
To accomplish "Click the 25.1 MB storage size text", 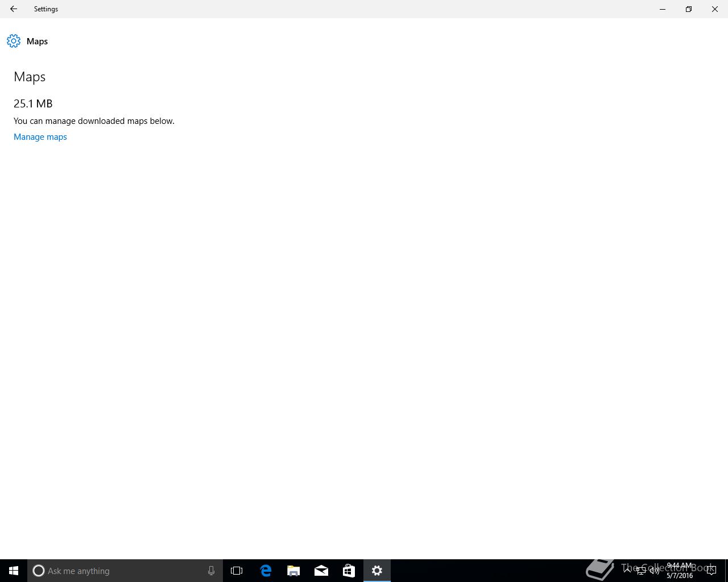I will (x=33, y=103).
